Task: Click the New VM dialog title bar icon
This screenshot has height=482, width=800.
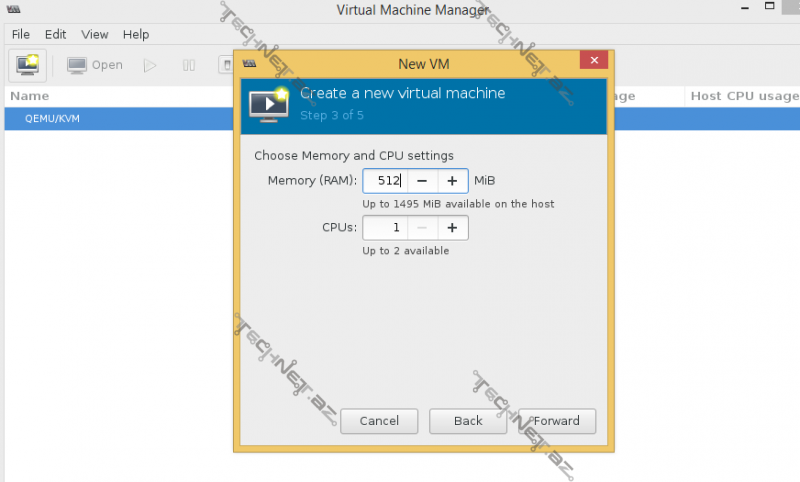Action: click(249, 64)
